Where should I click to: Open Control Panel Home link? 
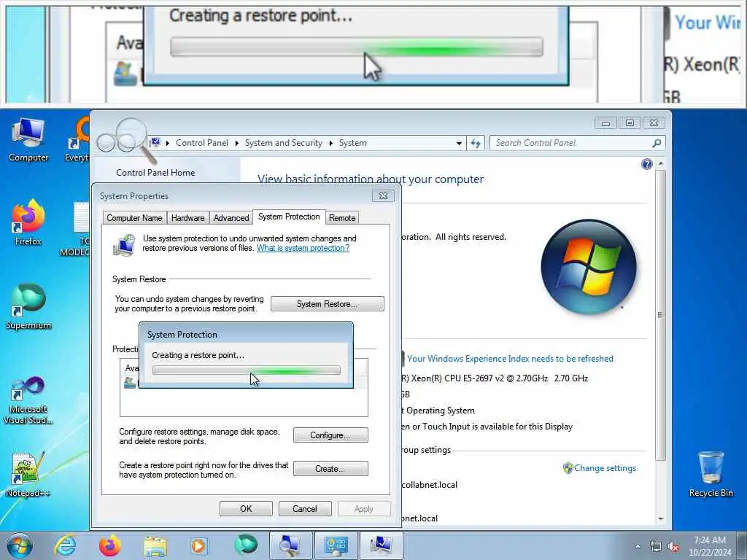tap(155, 172)
